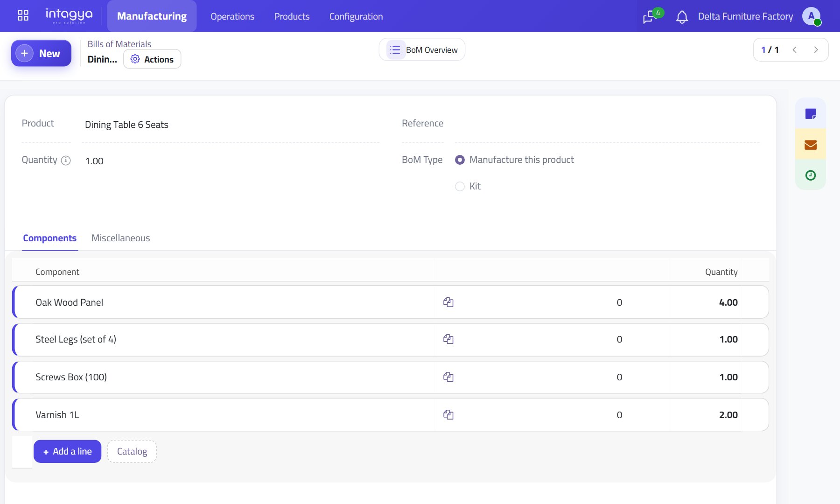Create a New bill of materials
The width and height of the screenshot is (840, 504).
tap(41, 53)
